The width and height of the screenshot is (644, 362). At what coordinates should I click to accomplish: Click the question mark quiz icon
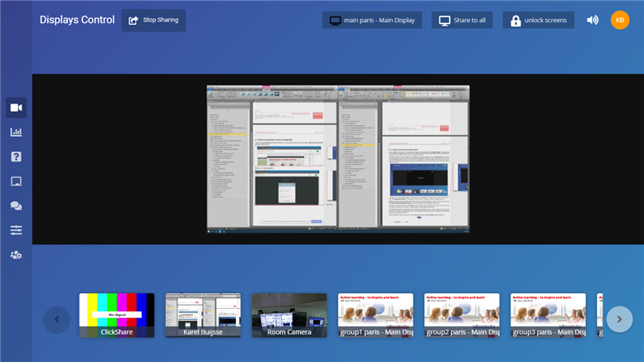coord(16,157)
